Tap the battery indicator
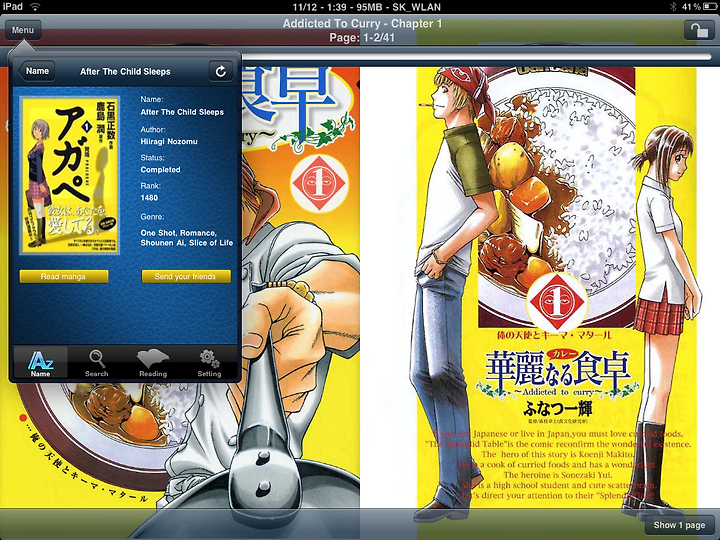 pos(710,6)
